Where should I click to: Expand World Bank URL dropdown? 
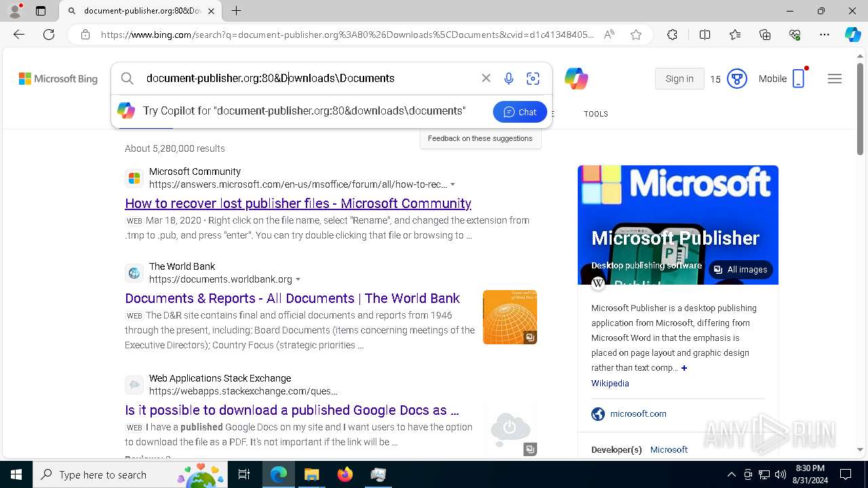(x=298, y=279)
